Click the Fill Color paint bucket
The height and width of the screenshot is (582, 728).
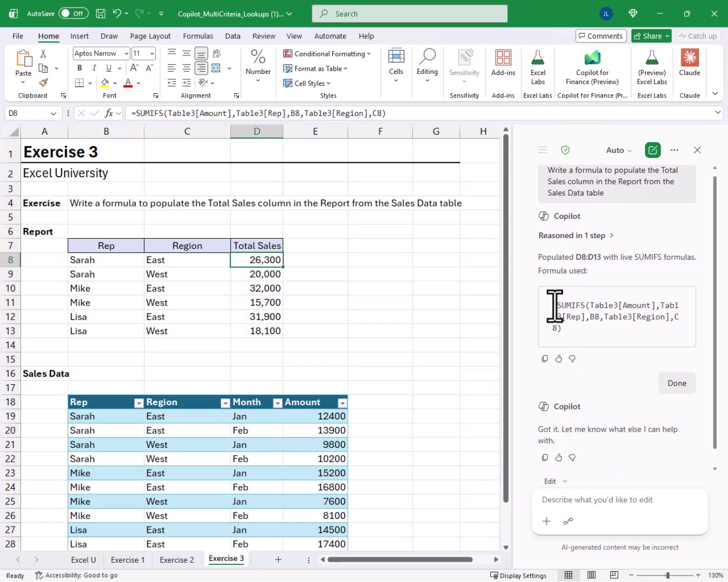(x=105, y=82)
